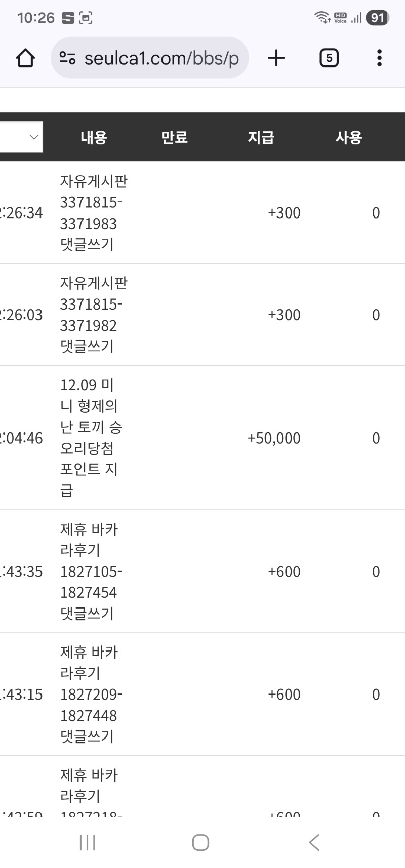Open a new browser tab with the plus icon

276,58
